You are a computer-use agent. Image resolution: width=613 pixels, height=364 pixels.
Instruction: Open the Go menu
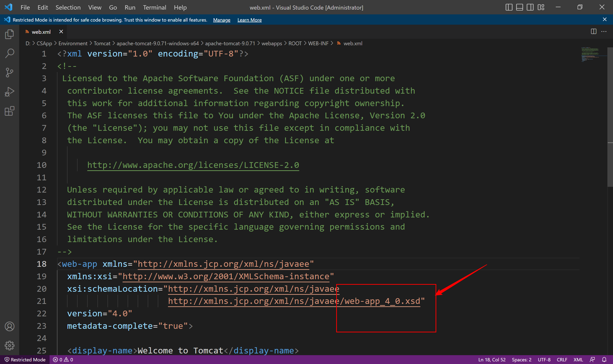pos(113,7)
